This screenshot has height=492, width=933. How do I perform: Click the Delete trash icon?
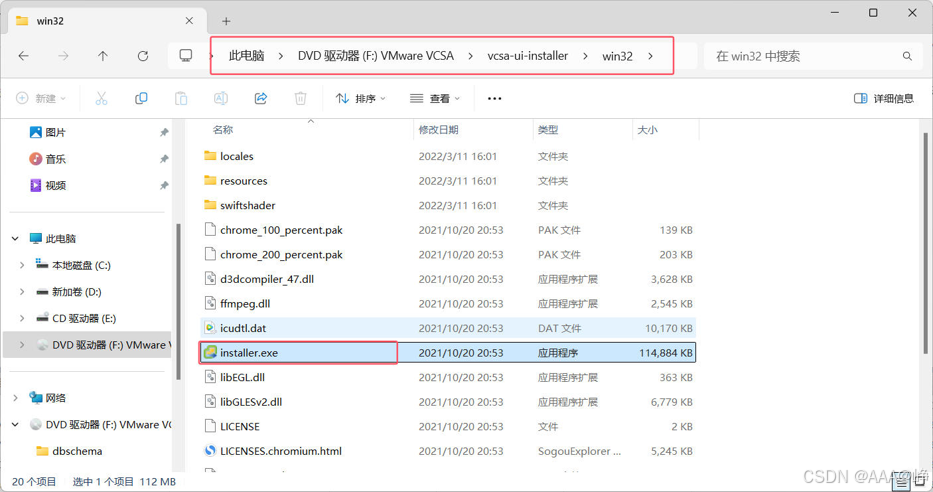[300, 98]
